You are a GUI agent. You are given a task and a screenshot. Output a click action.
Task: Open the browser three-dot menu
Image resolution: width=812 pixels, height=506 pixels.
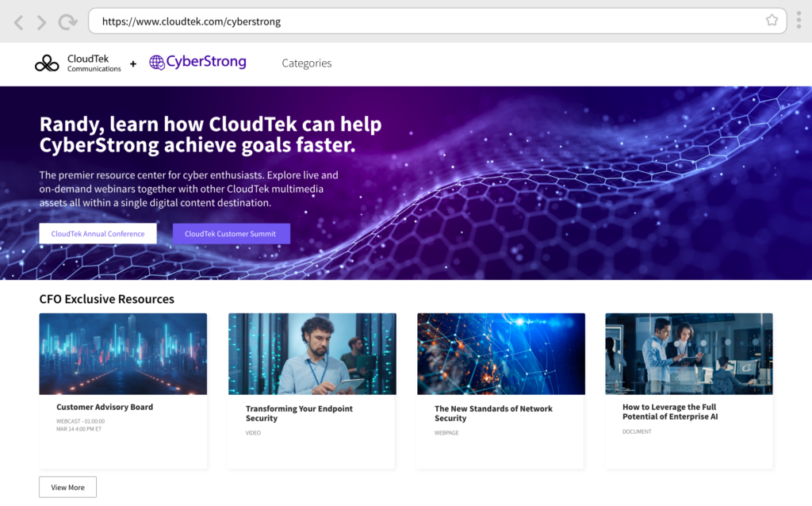click(799, 20)
